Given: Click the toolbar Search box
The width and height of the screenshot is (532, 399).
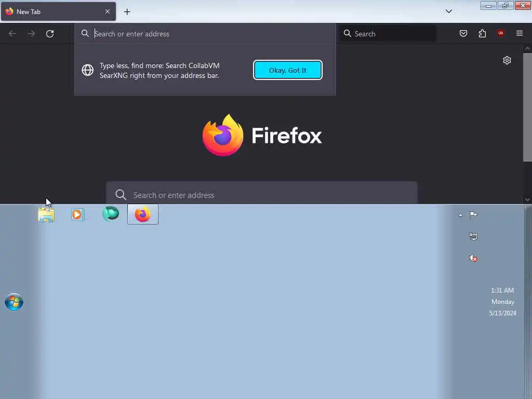Looking at the screenshot, I should pyautogui.click(x=388, y=34).
